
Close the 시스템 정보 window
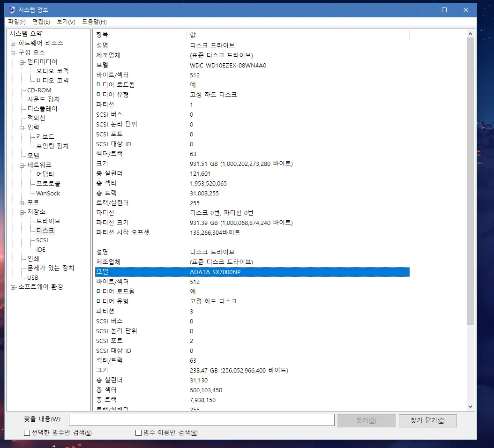pos(466,10)
